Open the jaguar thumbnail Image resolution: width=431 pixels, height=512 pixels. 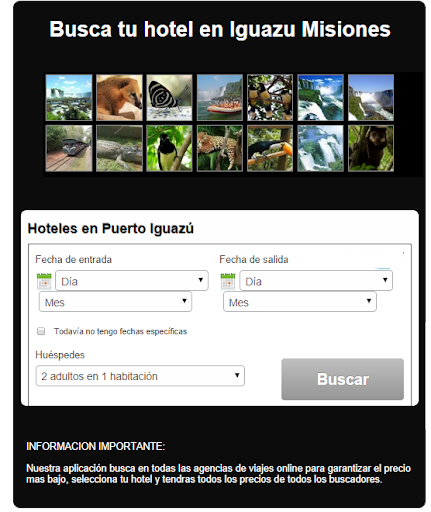coord(220,148)
